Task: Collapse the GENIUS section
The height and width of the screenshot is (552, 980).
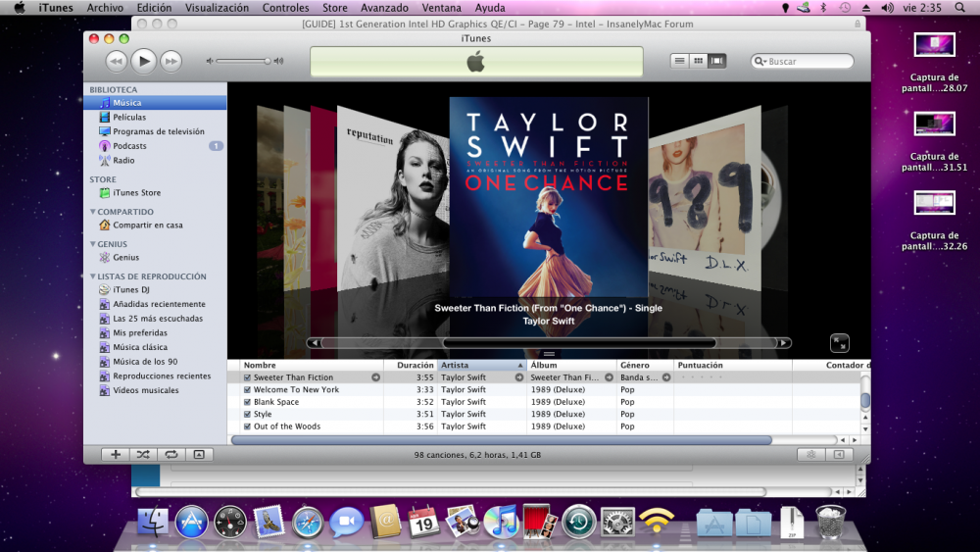Action: tap(93, 244)
